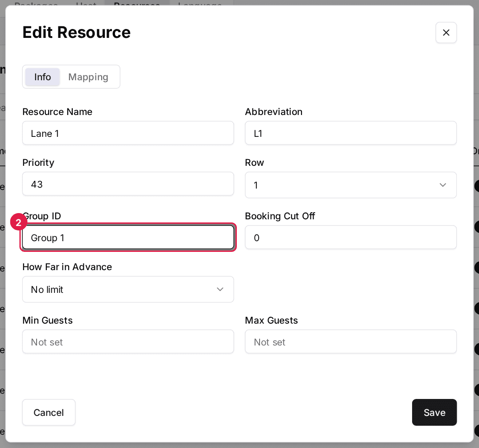Save the resource changes

click(434, 412)
